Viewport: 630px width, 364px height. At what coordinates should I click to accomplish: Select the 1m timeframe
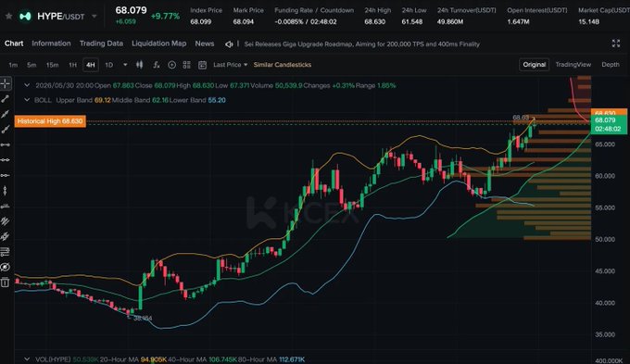click(13, 65)
